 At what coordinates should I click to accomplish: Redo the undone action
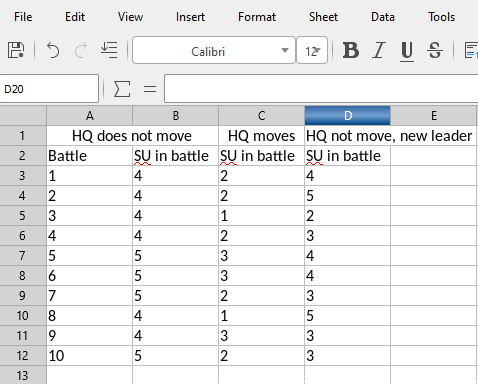[x=81, y=51]
